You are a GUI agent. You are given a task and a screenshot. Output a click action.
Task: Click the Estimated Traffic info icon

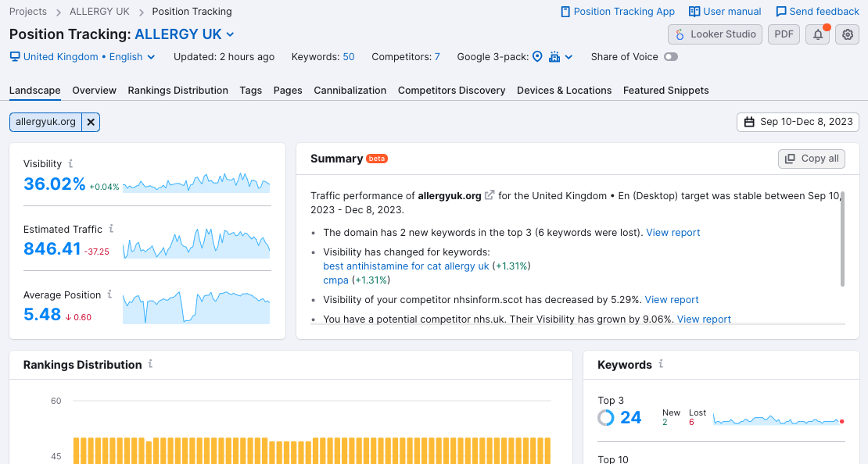(x=111, y=229)
